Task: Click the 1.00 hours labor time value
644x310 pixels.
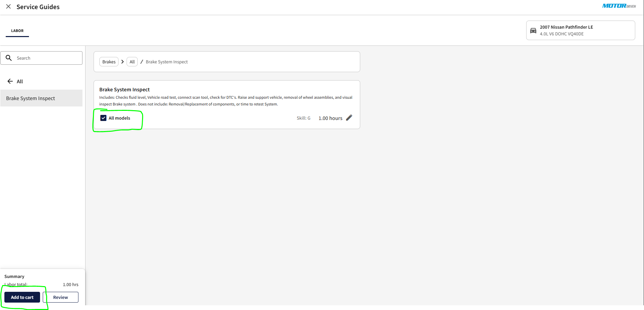Action: click(x=330, y=118)
